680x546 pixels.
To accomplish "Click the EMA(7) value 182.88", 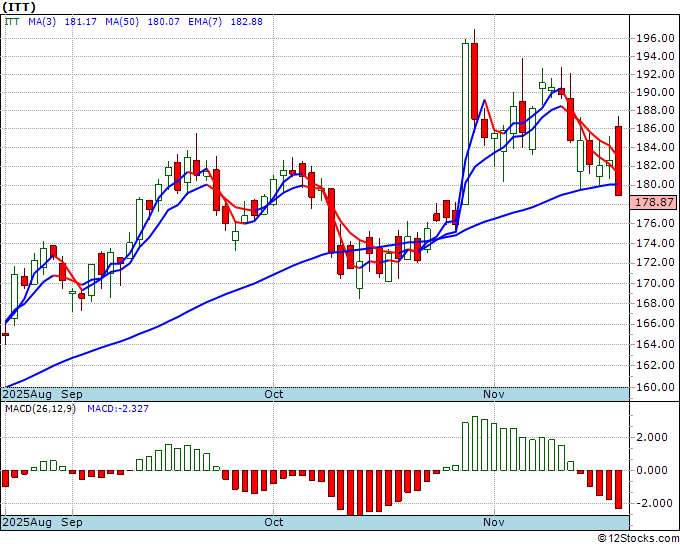I will [x=246, y=21].
